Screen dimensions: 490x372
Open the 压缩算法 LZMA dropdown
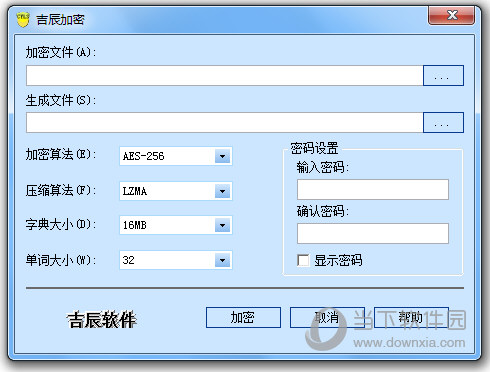(x=222, y=191)
